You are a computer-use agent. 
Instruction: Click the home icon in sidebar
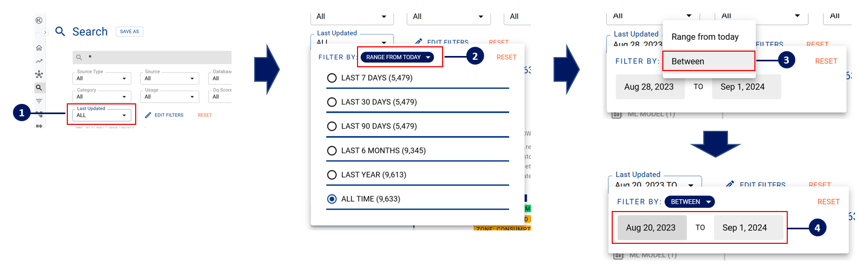click(x=39, y=48)
